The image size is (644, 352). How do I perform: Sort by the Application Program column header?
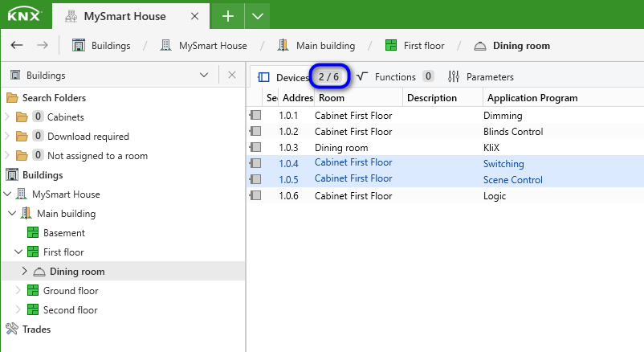click(532, 98)
